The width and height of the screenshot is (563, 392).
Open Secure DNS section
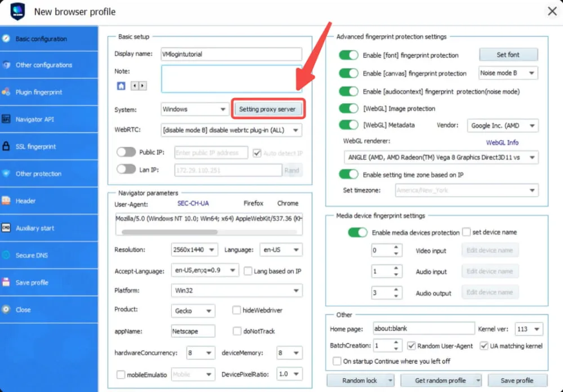(49, 255)
